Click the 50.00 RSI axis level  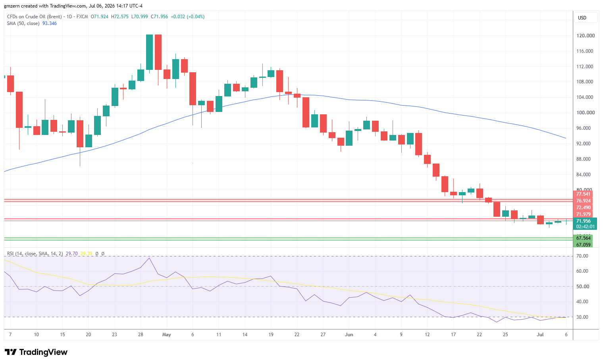point(582,287)
